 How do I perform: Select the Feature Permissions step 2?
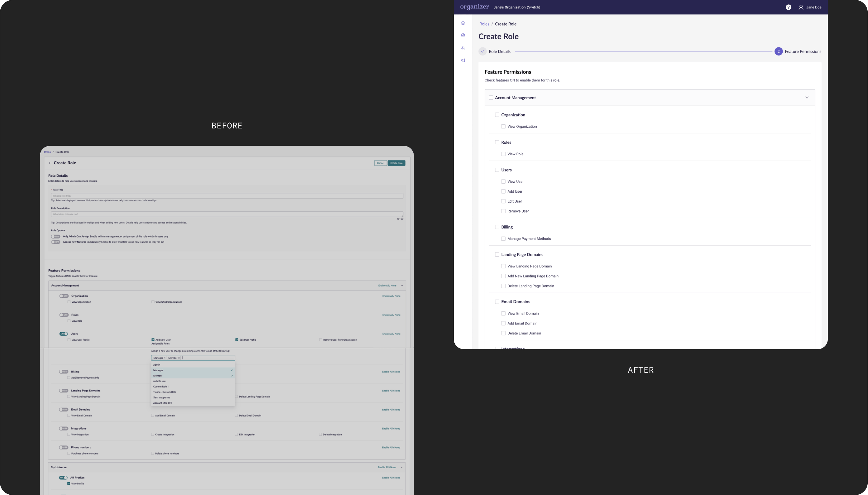(x=778, y=51)
